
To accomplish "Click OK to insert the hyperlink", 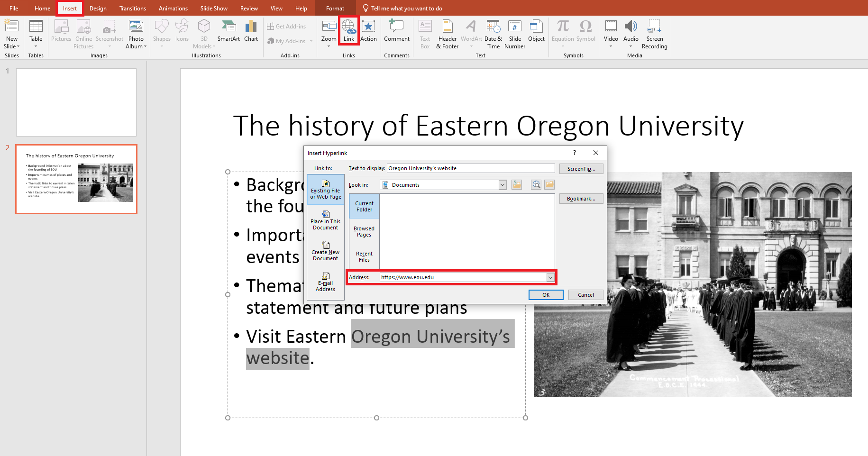I will [546, 294].
